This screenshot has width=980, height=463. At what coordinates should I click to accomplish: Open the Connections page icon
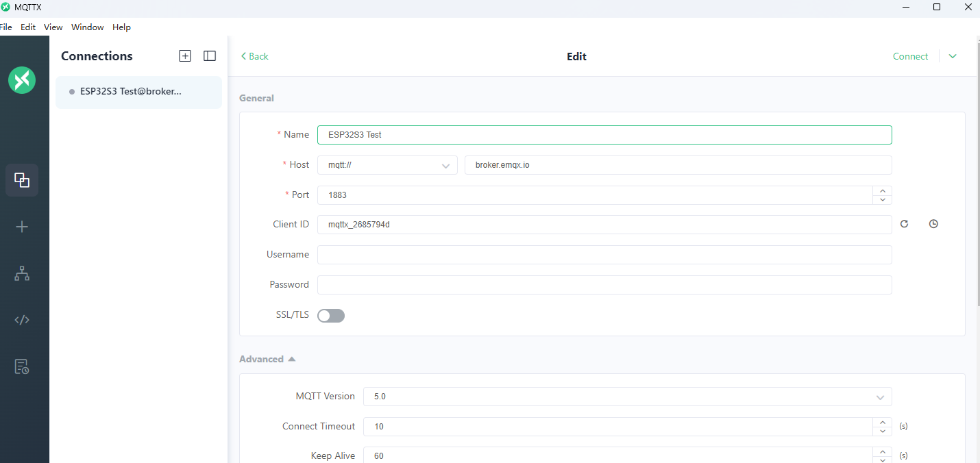pyautogui.click(x=22, y=180)
